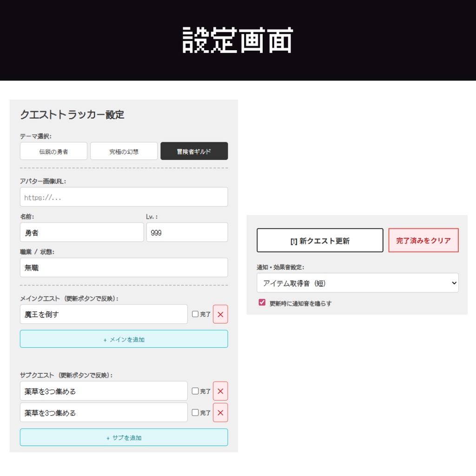Open the アイテム取得音（短）sound dropdown
Screen dimensions: 476x476
click(x=357, y=283)
